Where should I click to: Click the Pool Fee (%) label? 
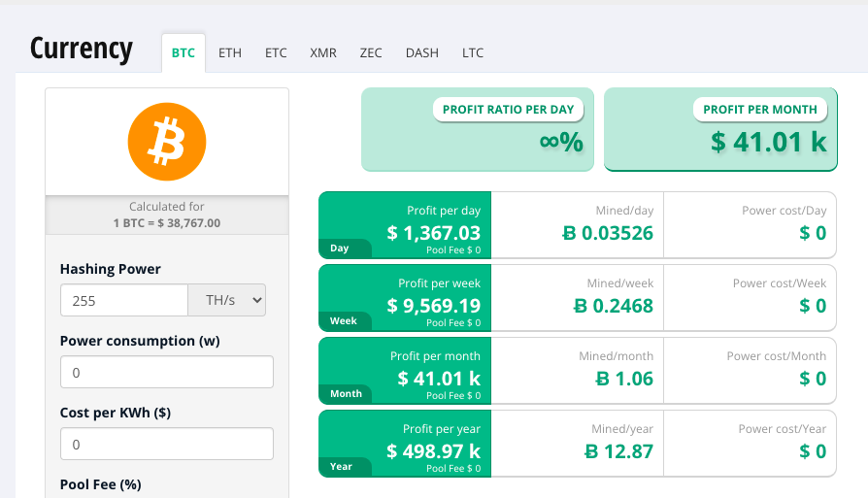(x=101, y=484)
